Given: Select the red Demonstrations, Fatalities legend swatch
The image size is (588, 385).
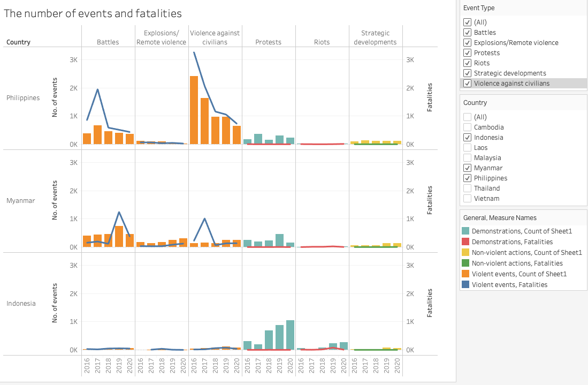Looking at the screenshot, I should click(466, 242).
